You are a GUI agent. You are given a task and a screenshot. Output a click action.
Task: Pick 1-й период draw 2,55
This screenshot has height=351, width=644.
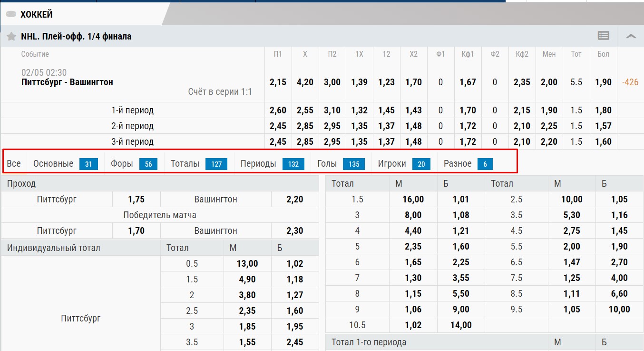click(305, 110)
